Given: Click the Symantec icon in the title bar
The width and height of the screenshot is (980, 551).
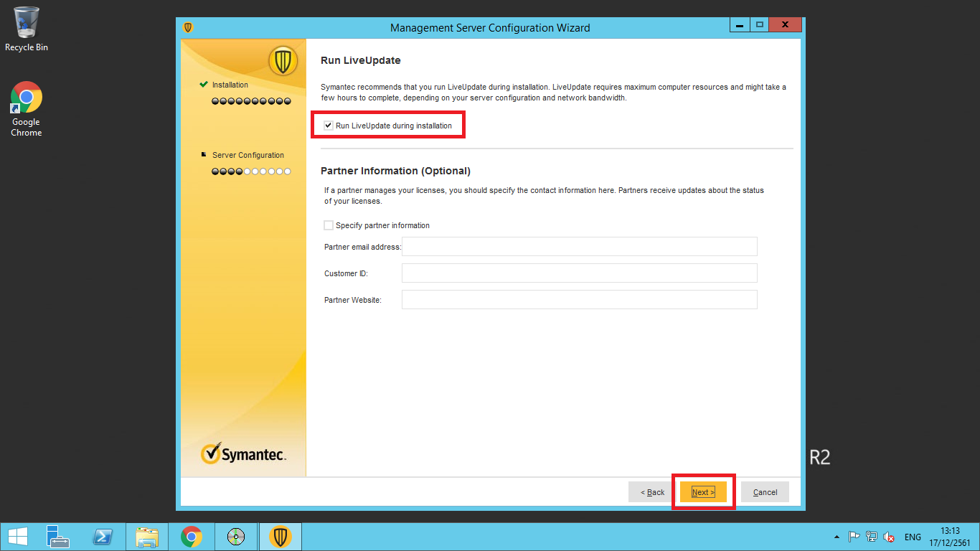Looking at the screenshot, I should (x=188, y=27).
